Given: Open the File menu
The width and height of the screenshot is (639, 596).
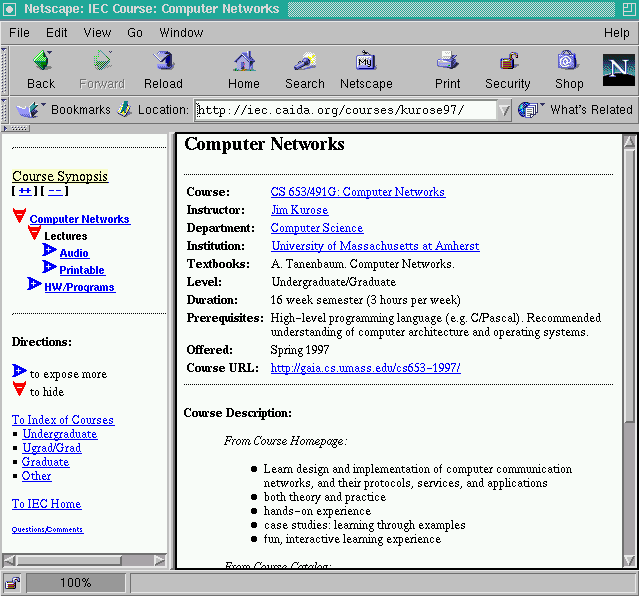Looking at the screenshot, I should 19,33.
